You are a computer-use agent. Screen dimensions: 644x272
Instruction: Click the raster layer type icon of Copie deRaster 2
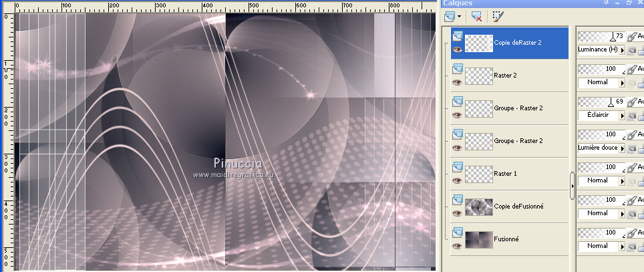(458, 37)
